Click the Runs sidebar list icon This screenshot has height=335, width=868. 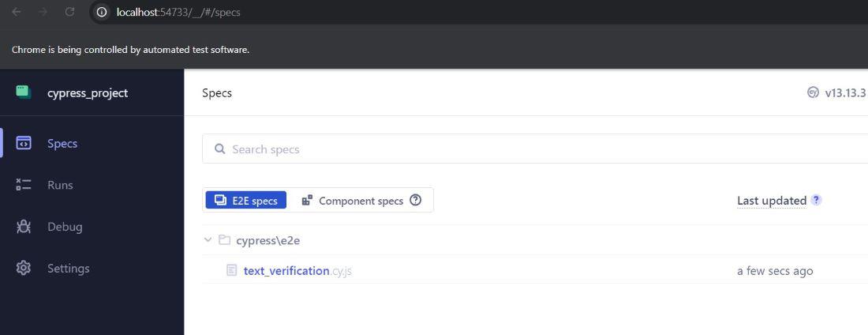click(24, 185)
